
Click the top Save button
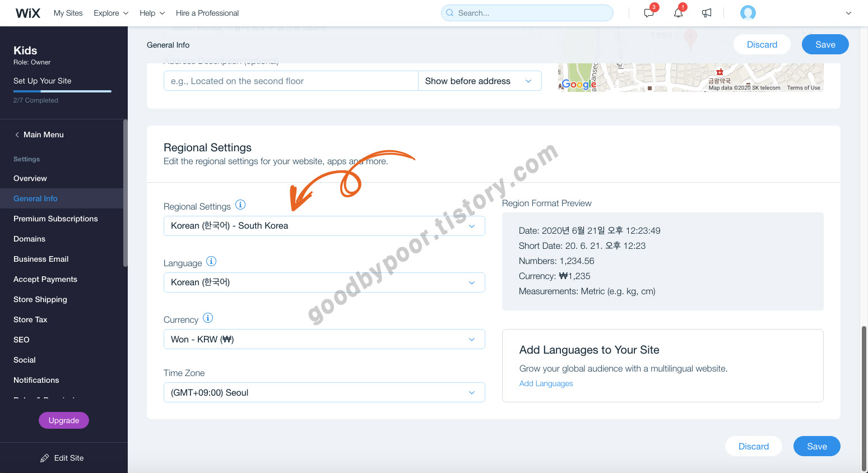point(825,44)
